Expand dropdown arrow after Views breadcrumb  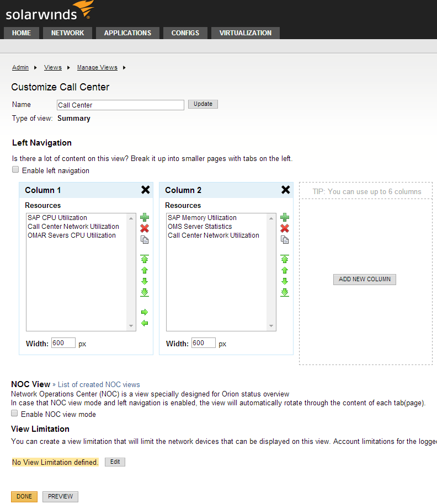point(68,67)
